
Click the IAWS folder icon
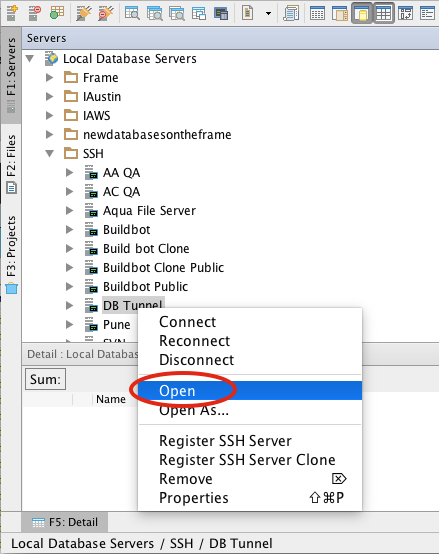[x=71, y=115]
